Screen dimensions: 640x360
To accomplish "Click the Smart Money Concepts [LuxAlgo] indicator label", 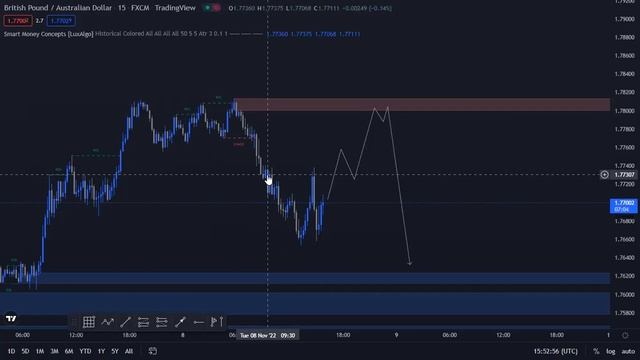I will 49,34.
